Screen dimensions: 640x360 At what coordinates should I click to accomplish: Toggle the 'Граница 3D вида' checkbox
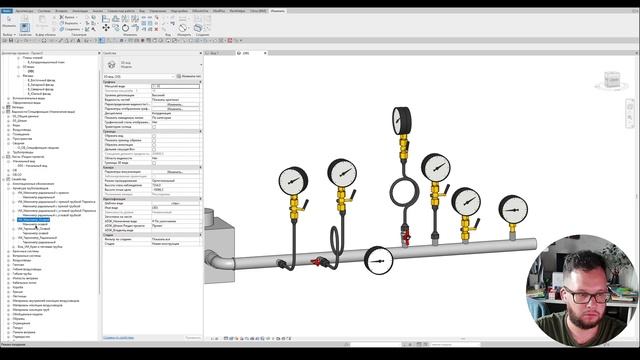click(154, 163)
